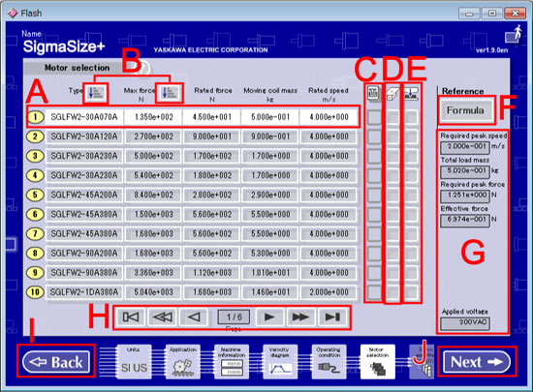Open the Machine information step

(232, 362)
